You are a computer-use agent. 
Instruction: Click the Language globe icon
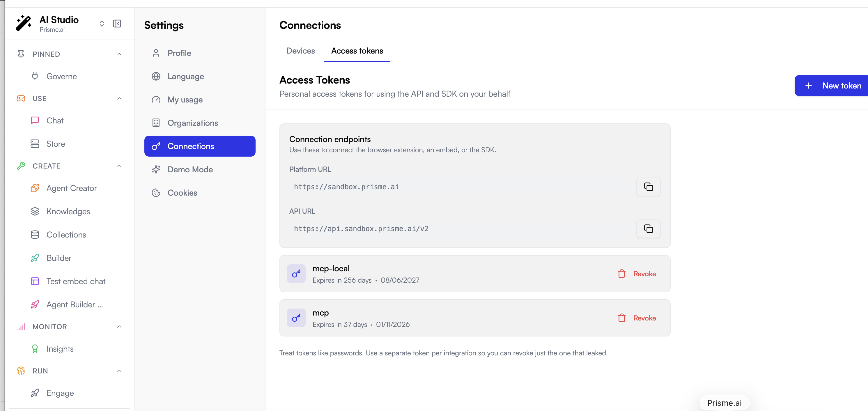click(156, 77)
